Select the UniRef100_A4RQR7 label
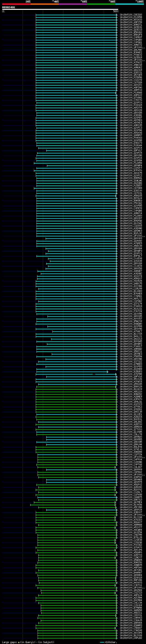The image size is (146, 644). pos(131,271)
